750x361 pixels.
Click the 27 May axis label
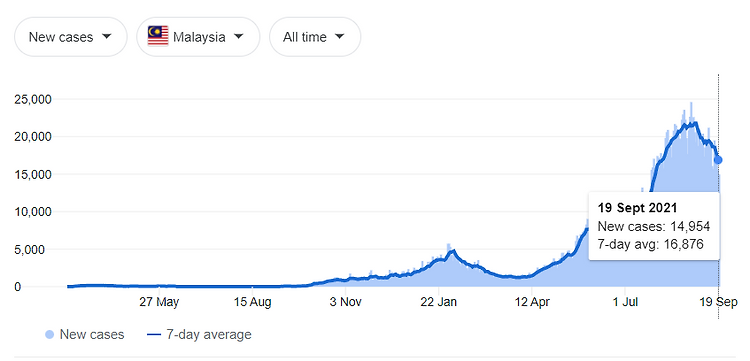(160, 302)
